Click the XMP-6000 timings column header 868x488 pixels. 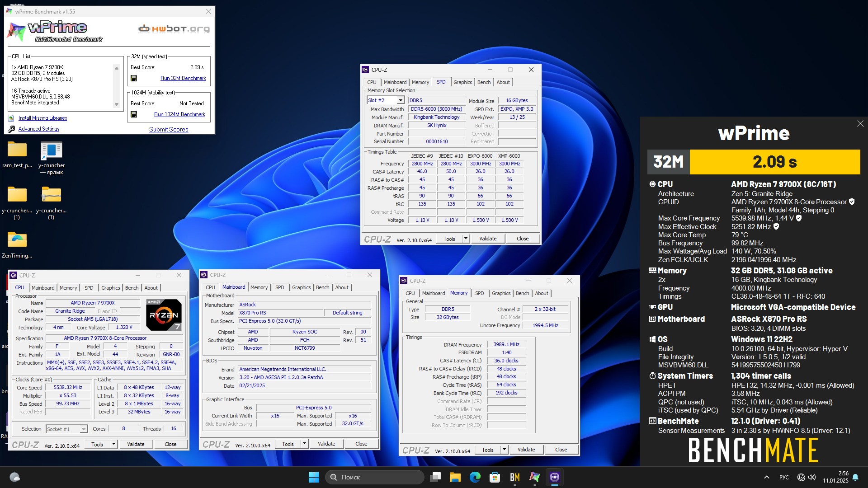pos(509,156)
